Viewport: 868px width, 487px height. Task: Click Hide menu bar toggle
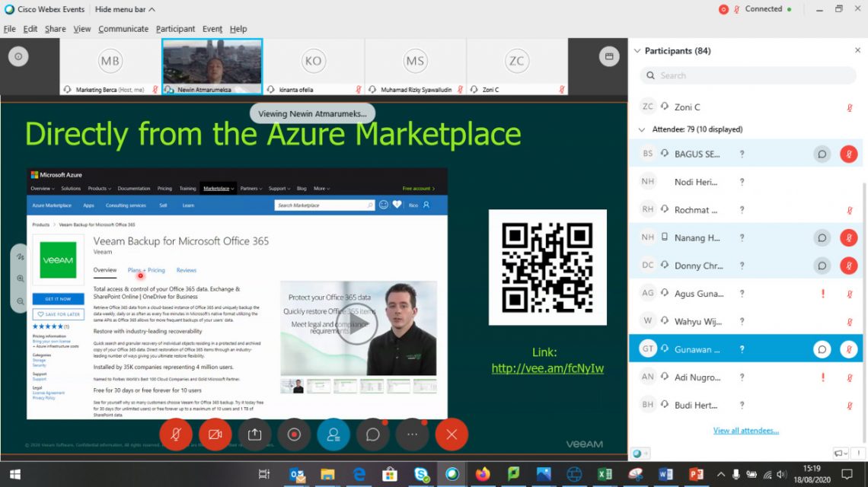[x=125, y=9]
